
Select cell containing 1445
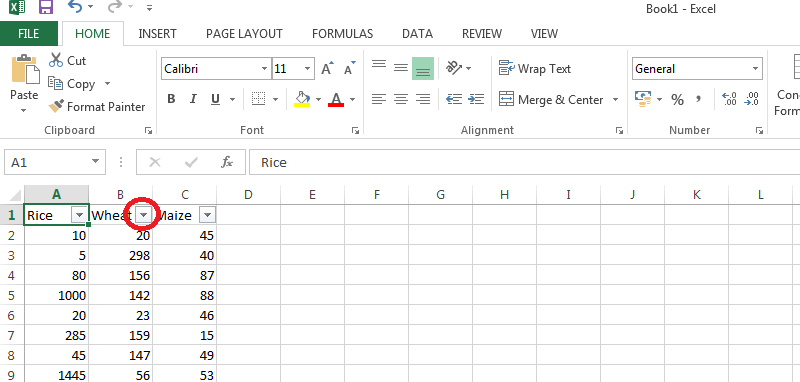tap(56, 375)
